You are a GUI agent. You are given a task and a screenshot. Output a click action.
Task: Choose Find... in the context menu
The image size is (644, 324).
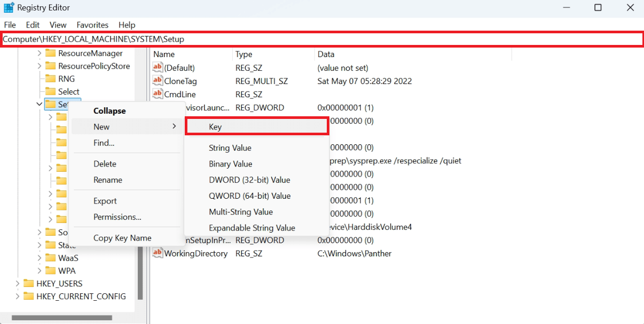click(127, 143)
